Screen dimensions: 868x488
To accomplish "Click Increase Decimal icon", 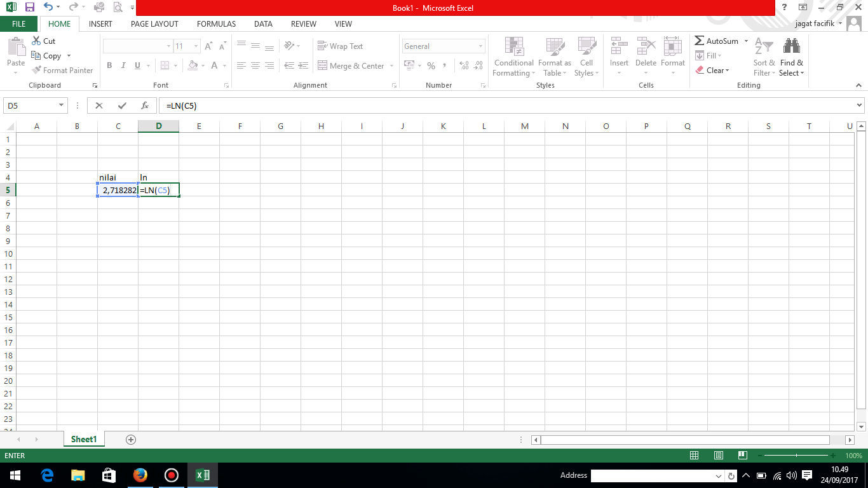I will pyautogui.click(x=464, y=65).
